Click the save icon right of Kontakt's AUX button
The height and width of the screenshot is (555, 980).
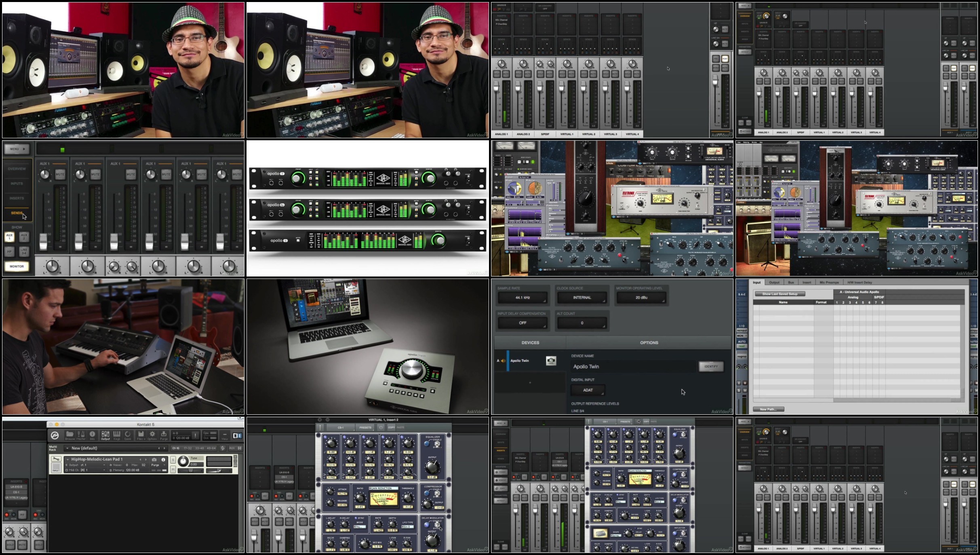point(240,448)
